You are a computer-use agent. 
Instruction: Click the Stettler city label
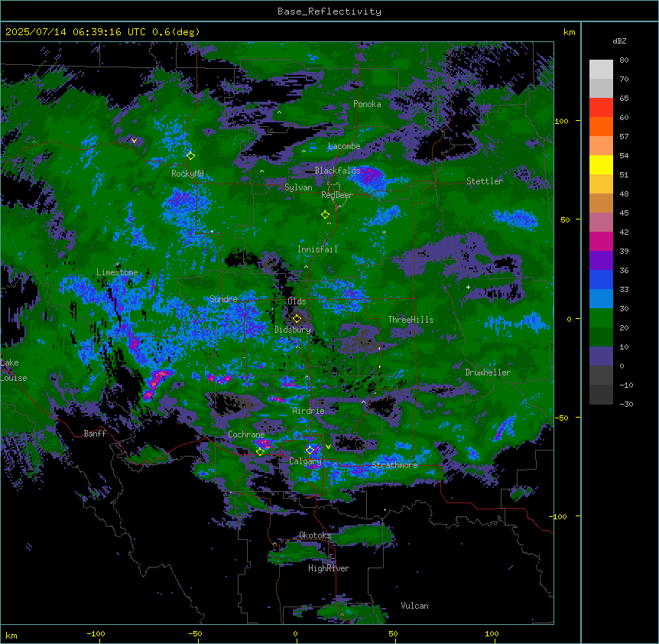(x=485, y=181)
